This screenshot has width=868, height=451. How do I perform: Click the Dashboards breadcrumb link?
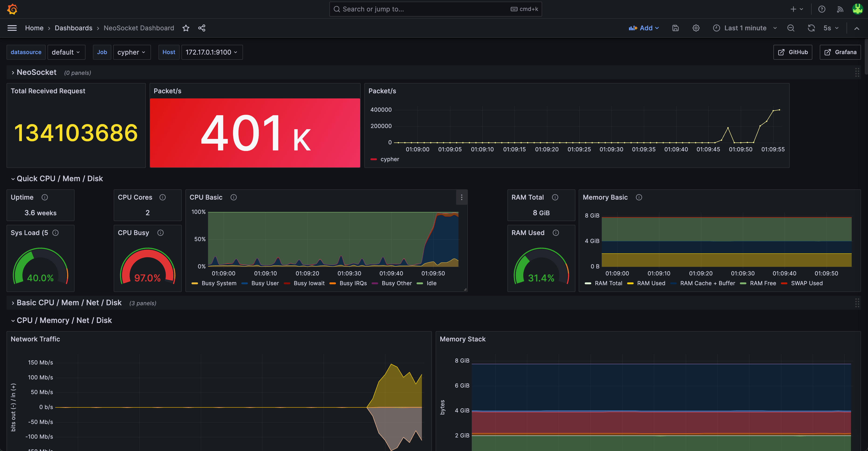(x=73, y=28)
